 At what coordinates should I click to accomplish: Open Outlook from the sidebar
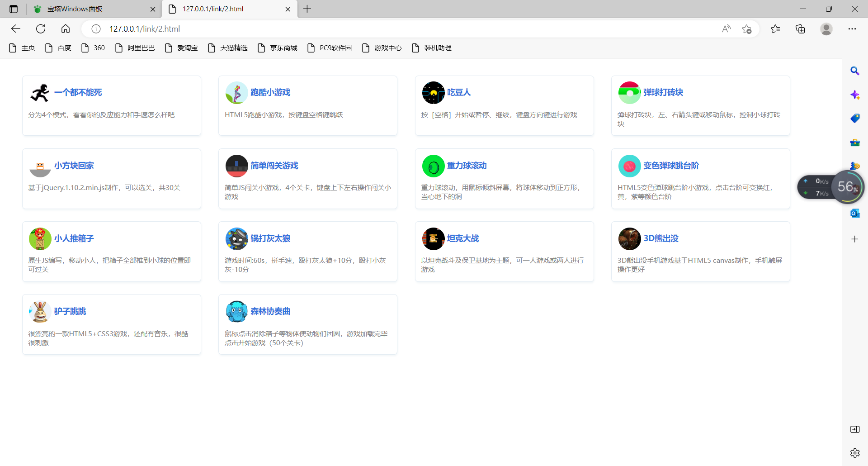click(855, 213)
